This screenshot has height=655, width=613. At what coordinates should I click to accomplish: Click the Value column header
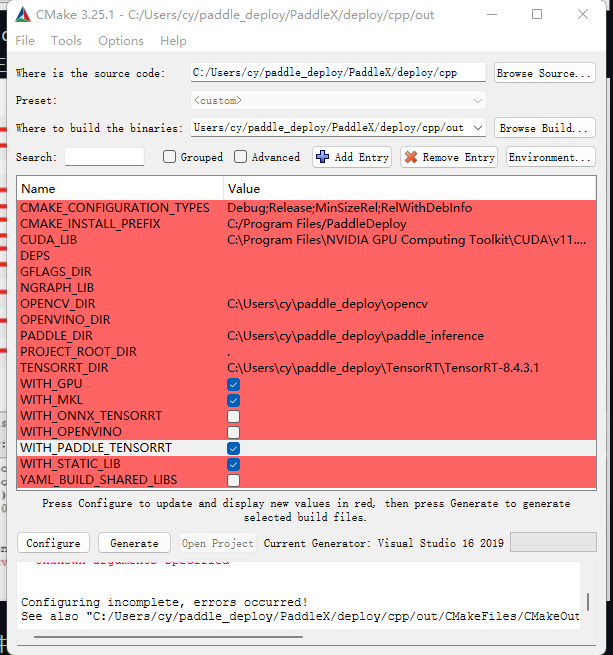pos(410,188)
